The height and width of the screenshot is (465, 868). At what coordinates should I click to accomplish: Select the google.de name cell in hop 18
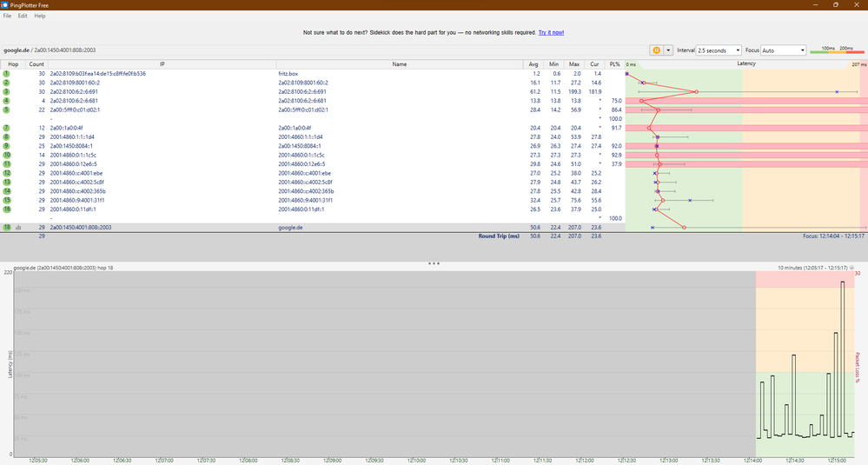pos(290,228)
